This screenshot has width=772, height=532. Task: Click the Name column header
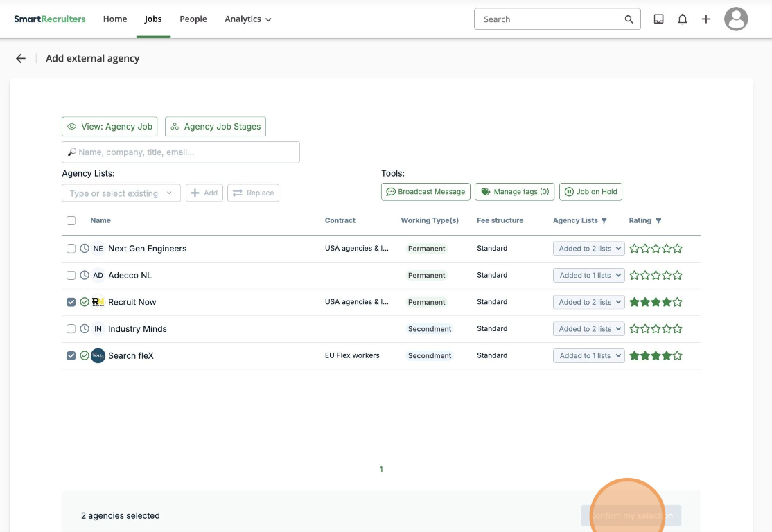tap(100, 220)
